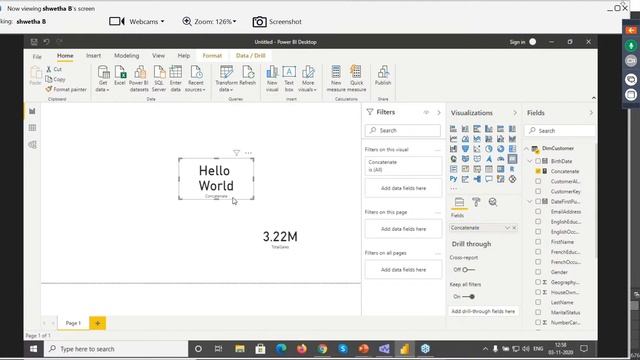This screenshot has height=360, width=640.
Task: Select the R script visual icon
Action: point(512,169)
